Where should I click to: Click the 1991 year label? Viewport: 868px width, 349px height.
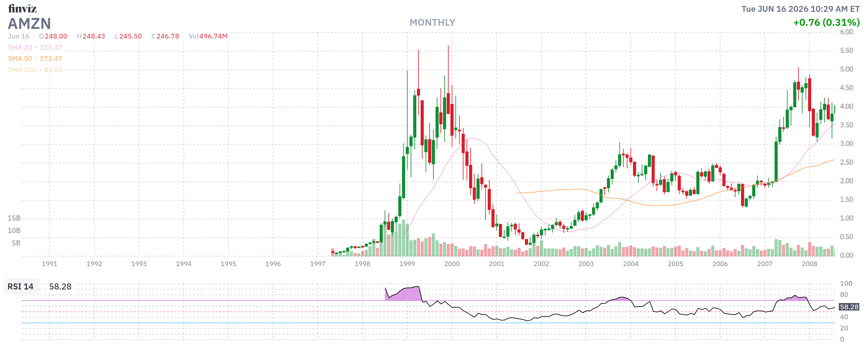50,264
